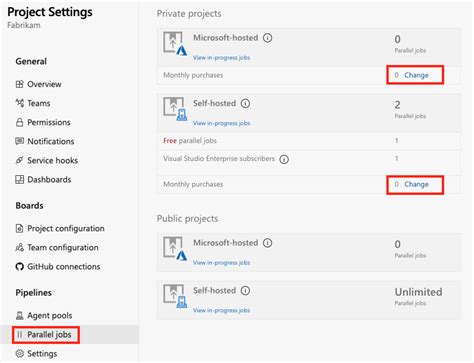Image resolution: width=474 pixels, height=363 pixels.
Task: Click the Notifications chat icon
Action: coord(19,141)
